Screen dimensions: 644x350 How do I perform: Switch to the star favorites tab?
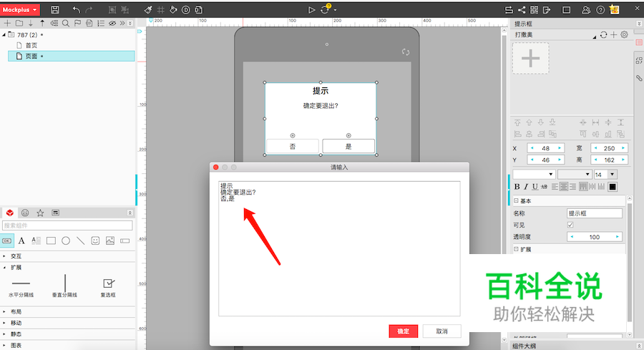[40, 213]
